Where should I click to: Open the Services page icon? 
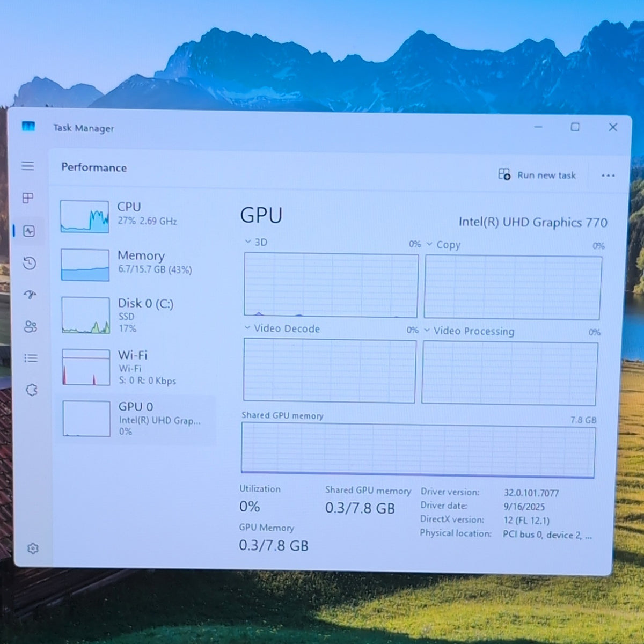[32, 390]
